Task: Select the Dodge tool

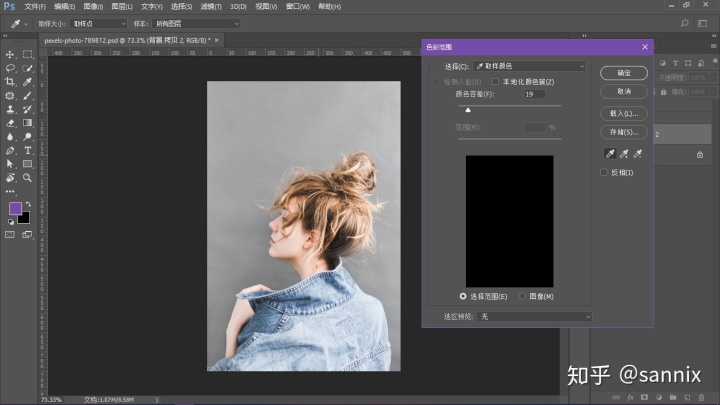Action: click(x=28, y=137)
